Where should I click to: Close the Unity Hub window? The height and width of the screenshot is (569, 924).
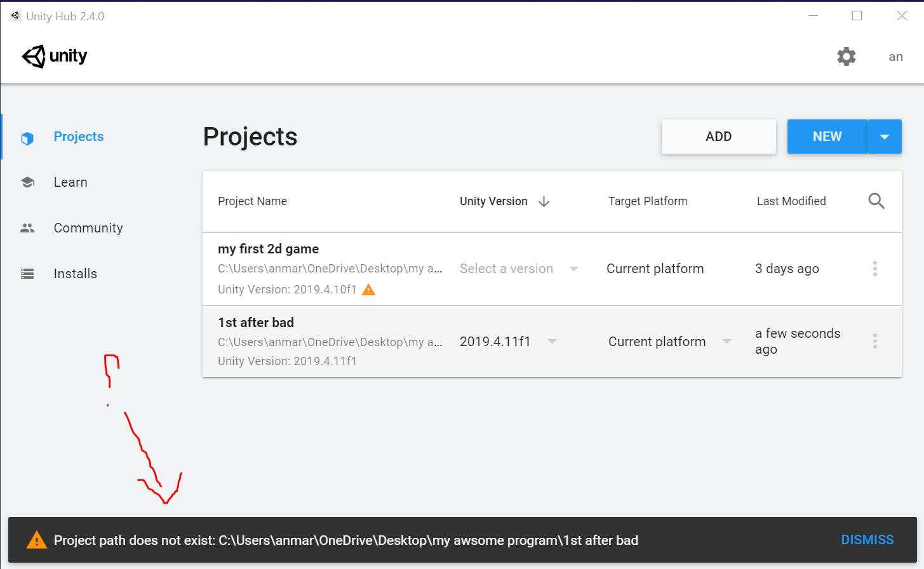(902, 16)
